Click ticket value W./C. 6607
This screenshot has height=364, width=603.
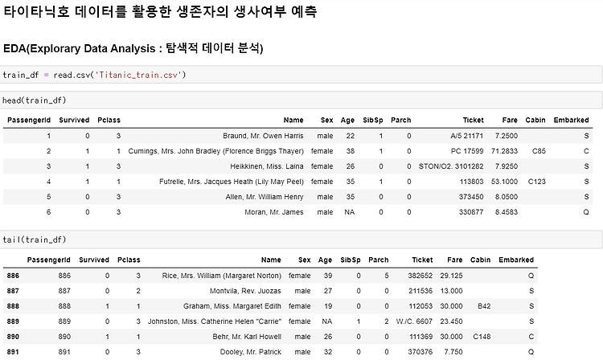[414, 321]
